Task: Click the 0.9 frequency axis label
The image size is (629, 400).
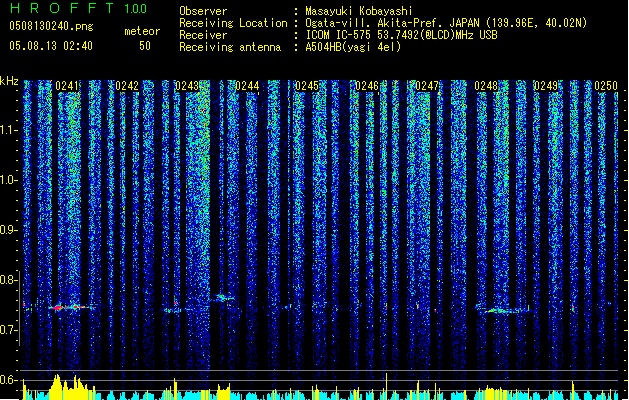Action: pos(8,230)
